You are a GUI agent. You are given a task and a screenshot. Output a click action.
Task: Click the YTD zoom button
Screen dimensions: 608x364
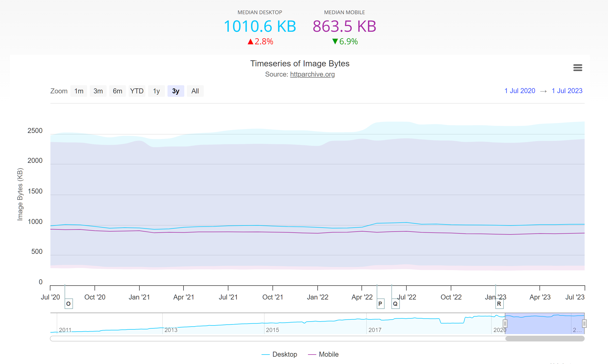[x=137, y=91]
